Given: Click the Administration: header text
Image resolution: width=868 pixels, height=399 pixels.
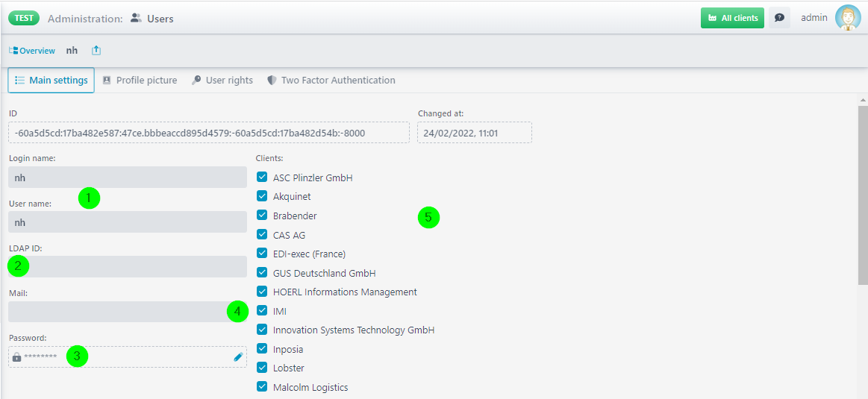Looking at the screenshot, I should click(85, 18).
